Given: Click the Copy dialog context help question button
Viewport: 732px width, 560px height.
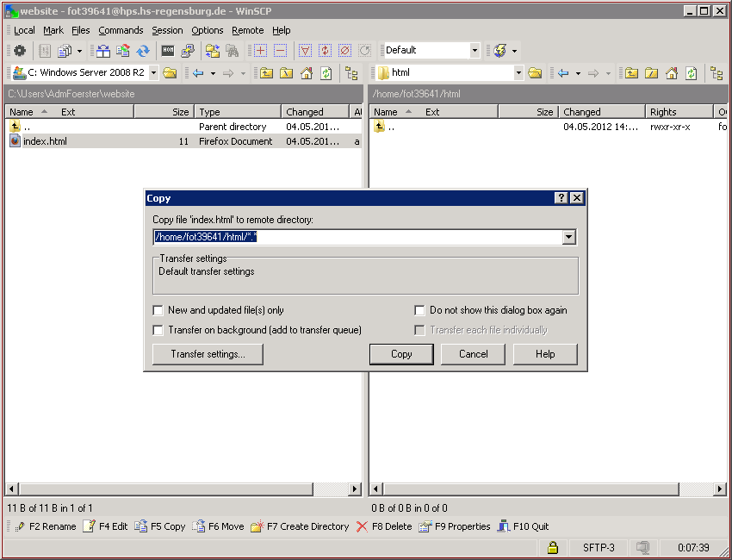Looking at the screenshot, I should point(561,198).
